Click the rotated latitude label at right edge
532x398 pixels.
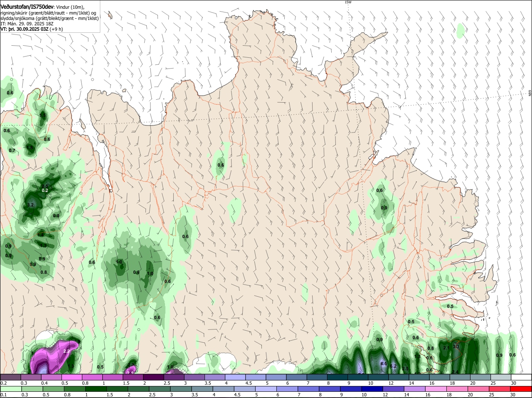click(x=530, y=94)
